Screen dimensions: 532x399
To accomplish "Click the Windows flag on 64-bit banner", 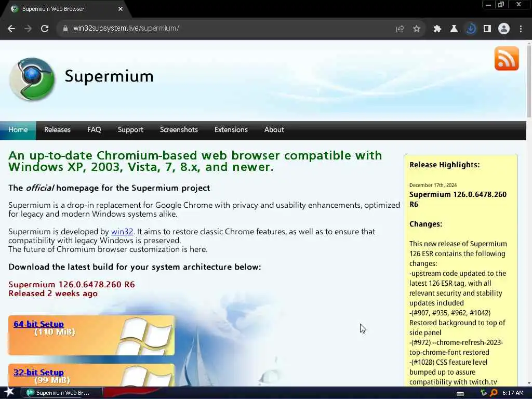I will click(x=146, y=336).
